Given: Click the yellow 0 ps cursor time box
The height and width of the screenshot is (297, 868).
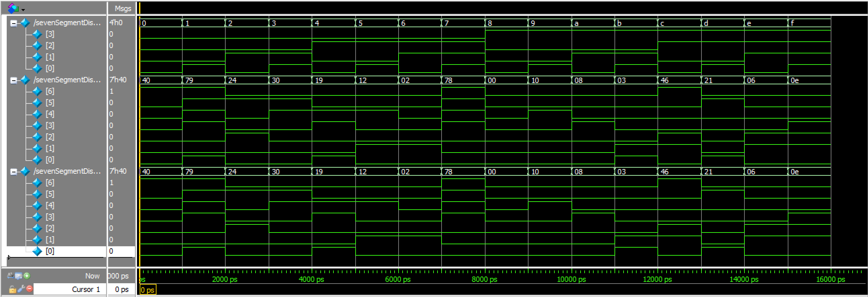Looking at the screenshot, I should point(148,290).
